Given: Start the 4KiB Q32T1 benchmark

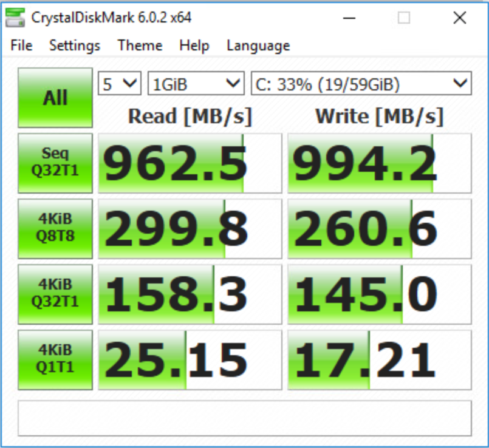Looking at the screenshot, I should pyautogui.click(x=55, y=294).
